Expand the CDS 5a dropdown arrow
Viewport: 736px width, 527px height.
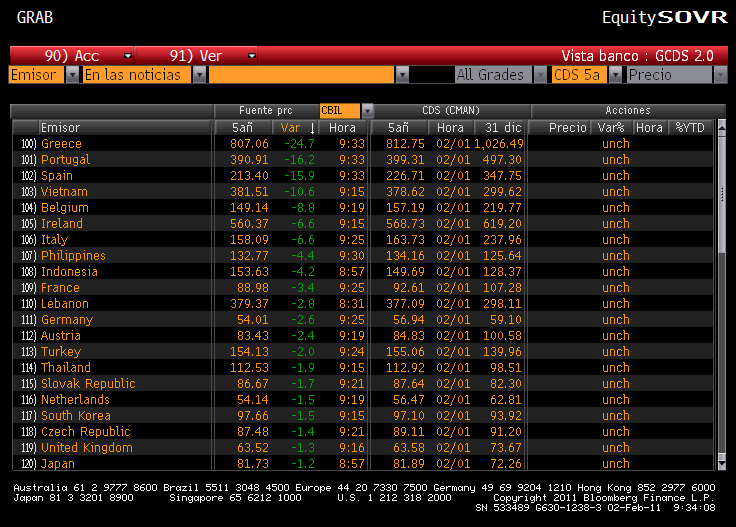click(x=615, y=75)
